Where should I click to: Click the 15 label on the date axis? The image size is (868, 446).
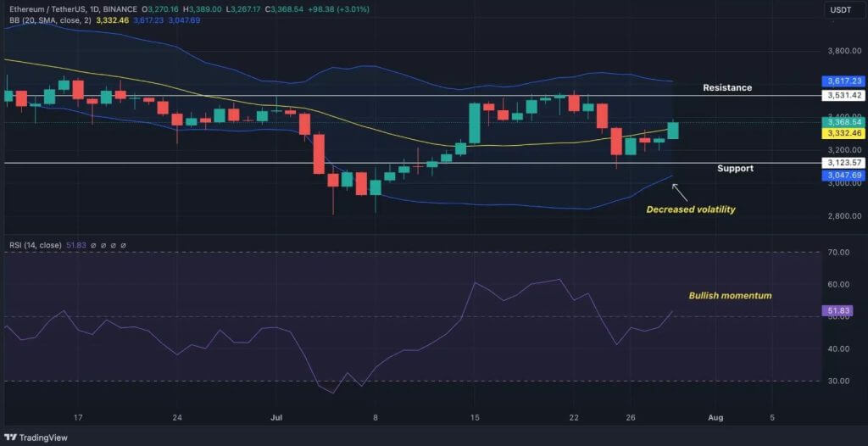click(x=475, y=418)
